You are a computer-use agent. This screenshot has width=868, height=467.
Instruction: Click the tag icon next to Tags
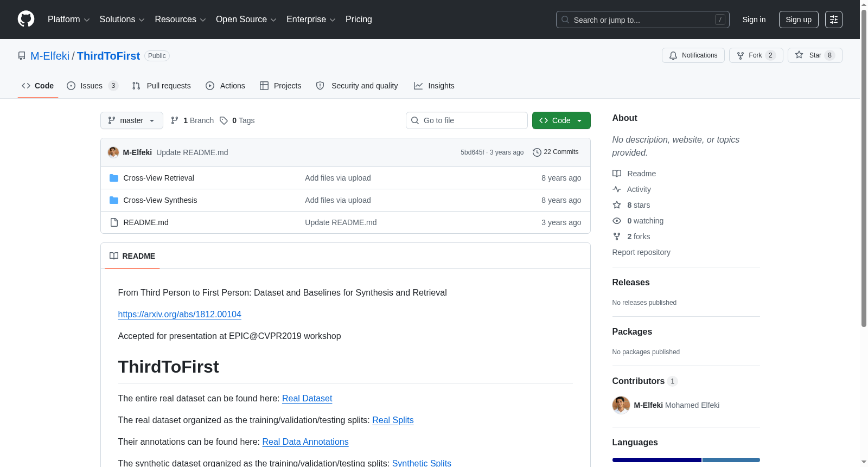224,120
